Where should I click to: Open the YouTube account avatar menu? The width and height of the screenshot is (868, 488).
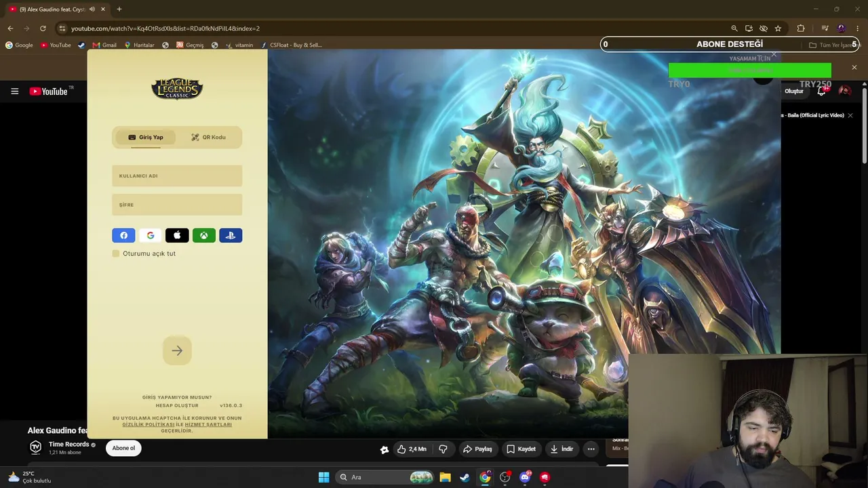(845, 91)
